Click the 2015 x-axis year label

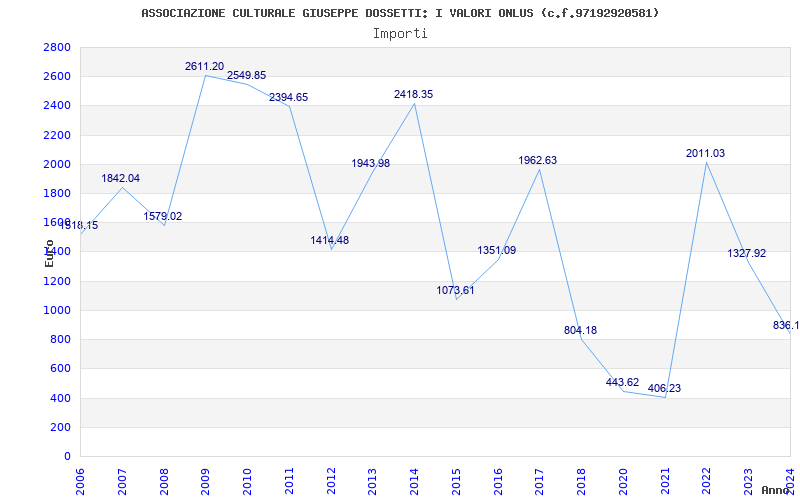457,481
